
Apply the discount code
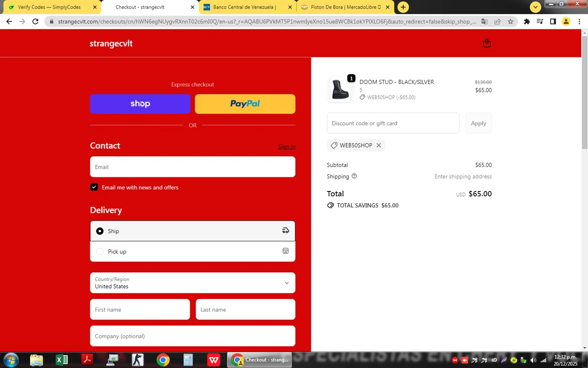pyautogui.click(x=478, y=123)
